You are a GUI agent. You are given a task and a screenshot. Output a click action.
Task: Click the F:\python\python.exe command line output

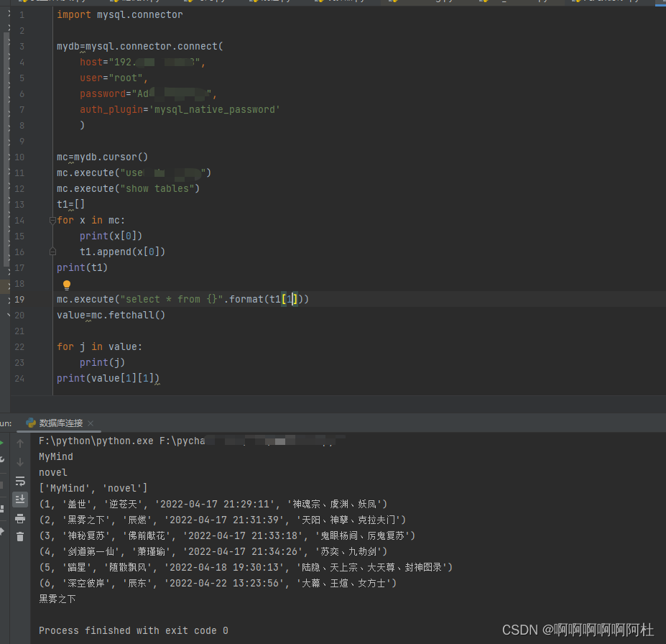[192, 441]
